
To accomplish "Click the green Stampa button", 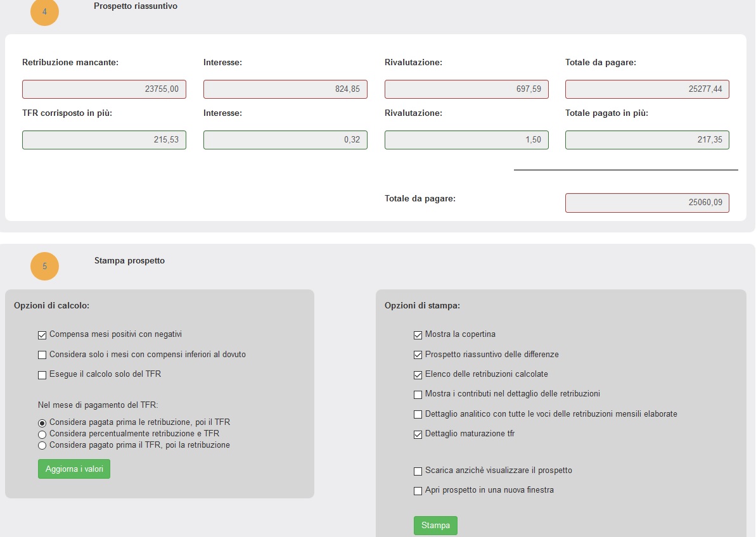I will point(435,526).
